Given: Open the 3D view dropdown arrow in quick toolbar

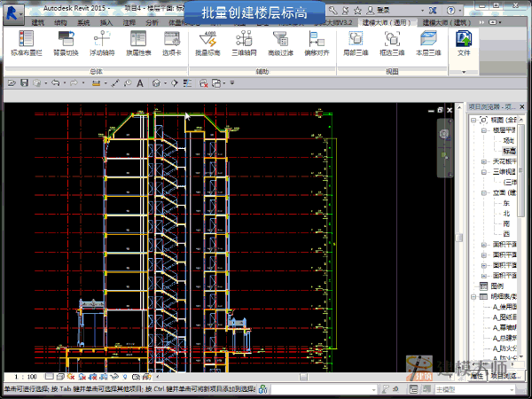Looking at the screenshot, I should coord(165,83).
